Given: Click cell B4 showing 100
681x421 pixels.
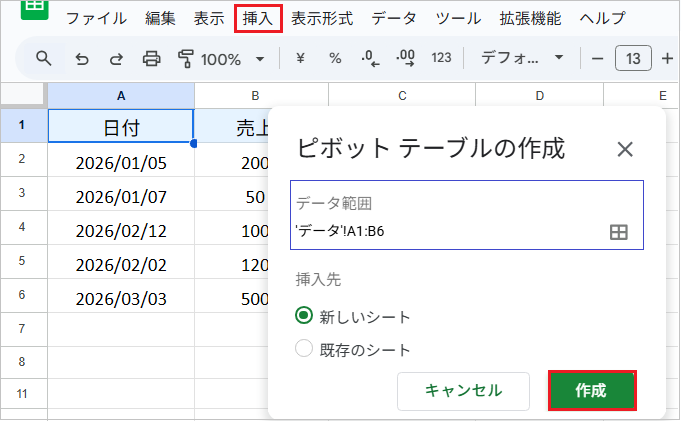Looking at the screenshot, I should 232,228.
